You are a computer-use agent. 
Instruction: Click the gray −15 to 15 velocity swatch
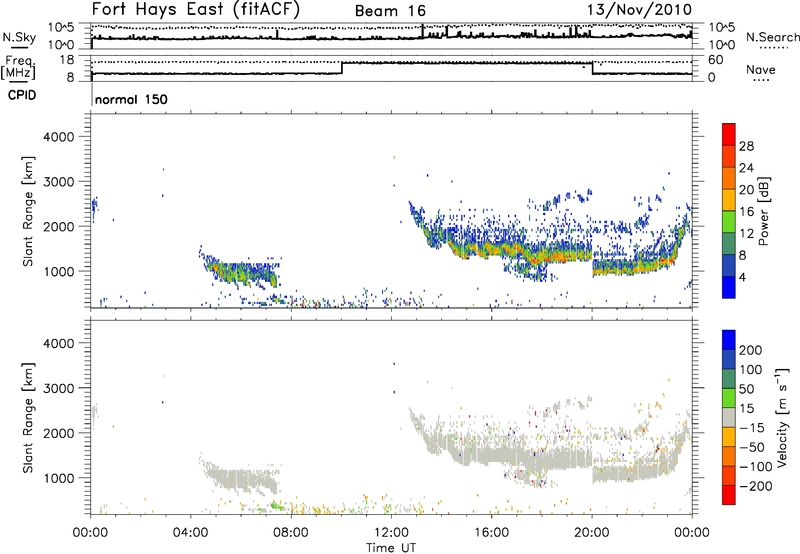tap(729, 417)
